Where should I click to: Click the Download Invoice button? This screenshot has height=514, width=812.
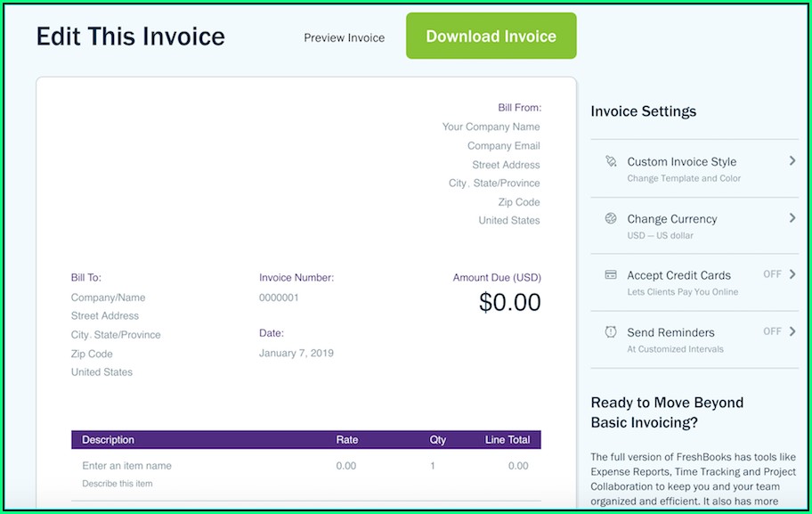(x=491, y=37)
